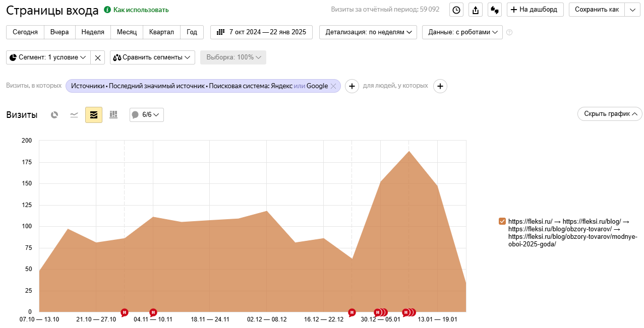The width and height of the screenshot is (644, 328).
Task: Click the export report icon
Action: point(475,10)
